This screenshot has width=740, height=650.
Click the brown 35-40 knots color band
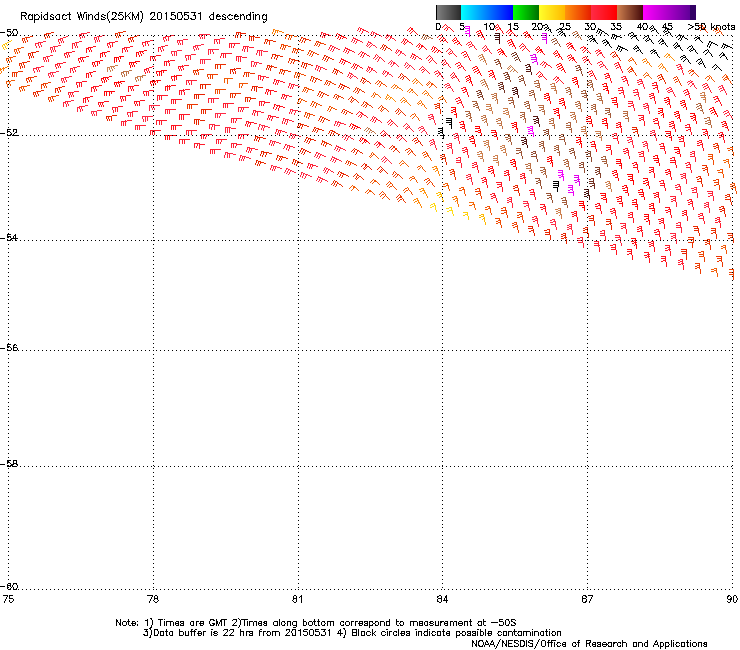pyautogui.click(x=630, y=12)
